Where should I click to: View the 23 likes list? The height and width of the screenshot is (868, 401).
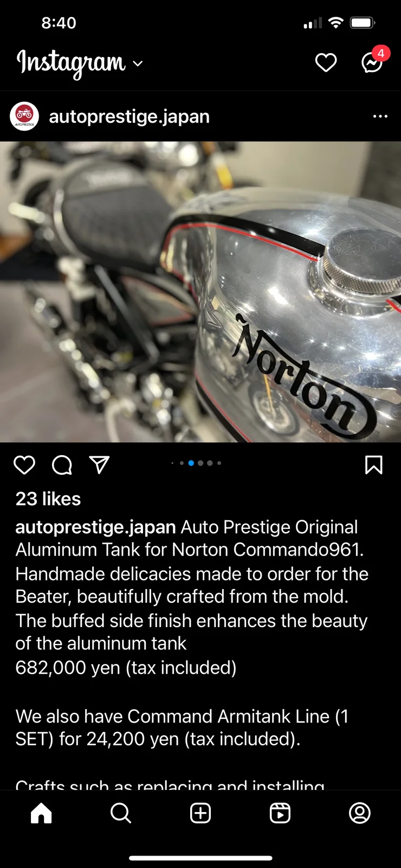pos(48,499)
